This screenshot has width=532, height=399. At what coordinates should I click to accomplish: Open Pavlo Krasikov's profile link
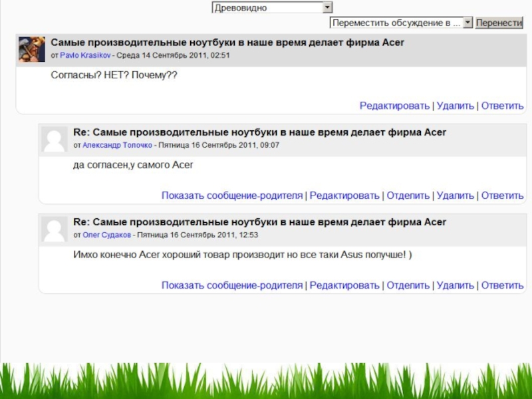(85, 55)
